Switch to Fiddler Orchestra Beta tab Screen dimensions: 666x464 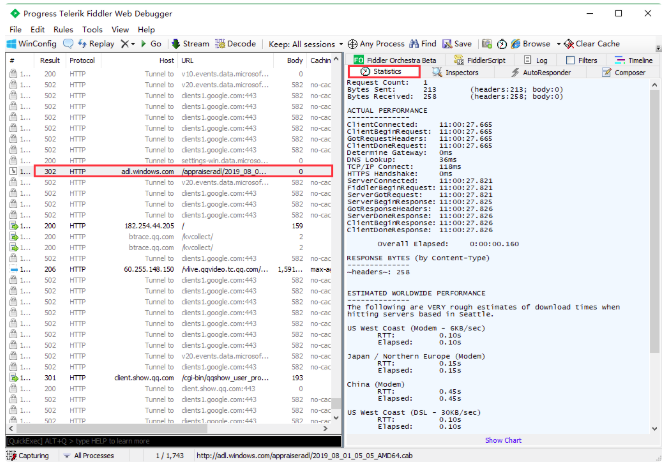tap(395, 60)
